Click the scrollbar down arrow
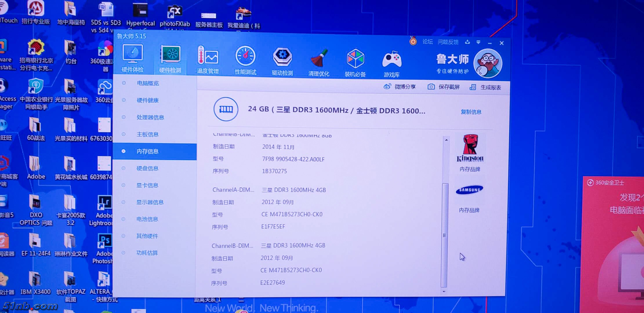 [x=444, y=291]
